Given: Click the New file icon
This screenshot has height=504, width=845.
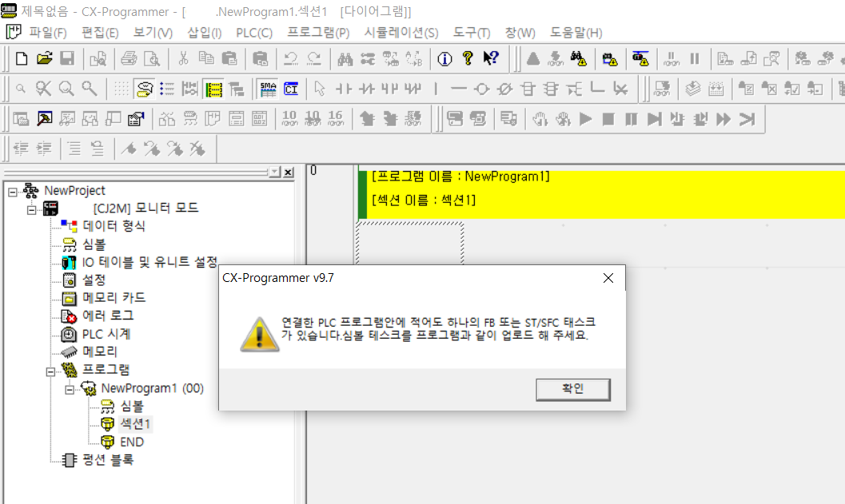Looking at the screenshot, I should pos(22,58).
